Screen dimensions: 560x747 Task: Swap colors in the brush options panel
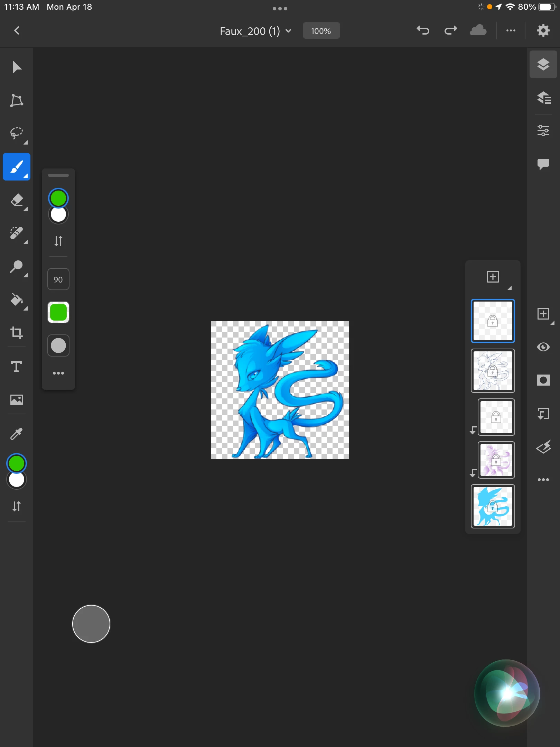pyautogui.click(x=58, y=241)
